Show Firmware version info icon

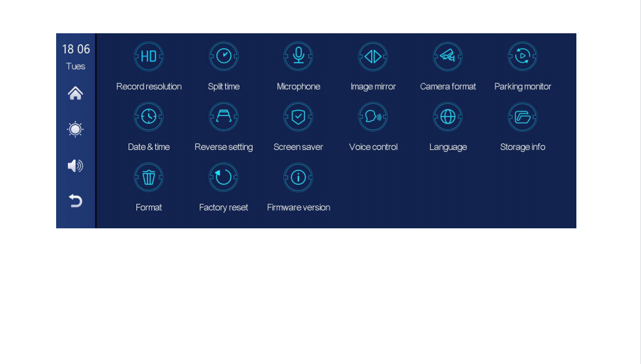(x=298, y=177)
